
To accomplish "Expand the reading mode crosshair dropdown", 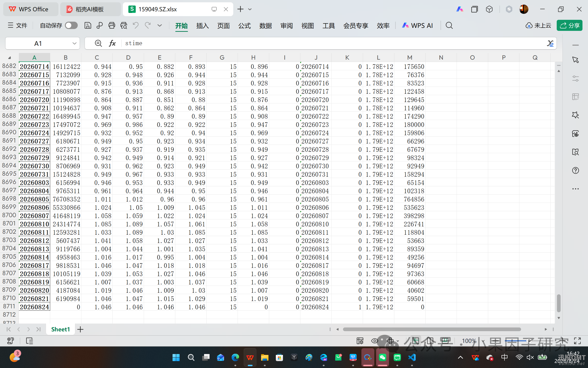I will [x=398, y=341].
